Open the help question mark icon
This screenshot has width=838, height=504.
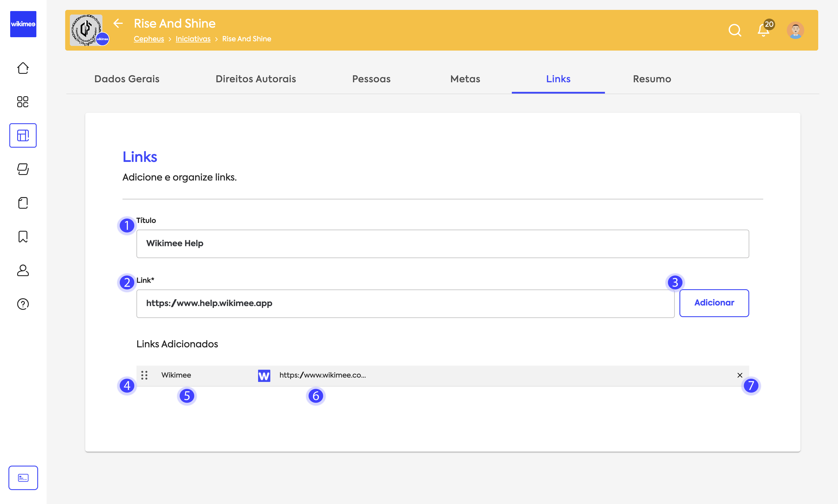coord(23,304)
